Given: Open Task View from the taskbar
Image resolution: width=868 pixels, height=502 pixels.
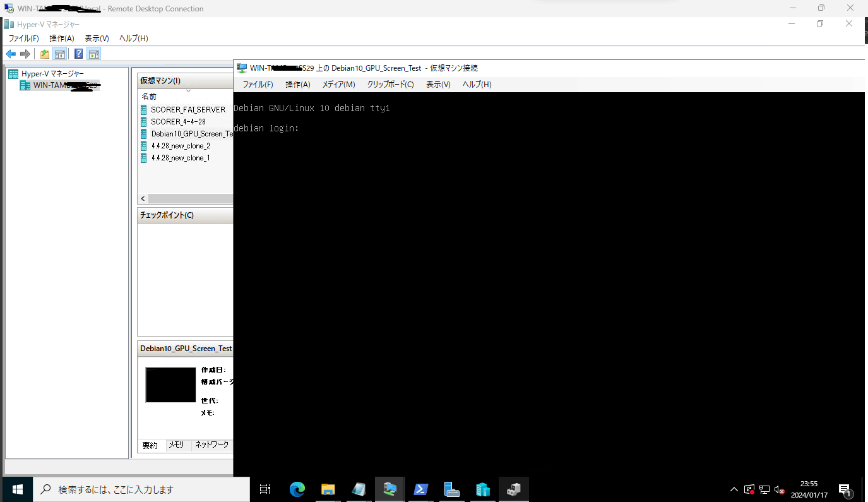Looking at the screenshot, I should coord(265,489).
